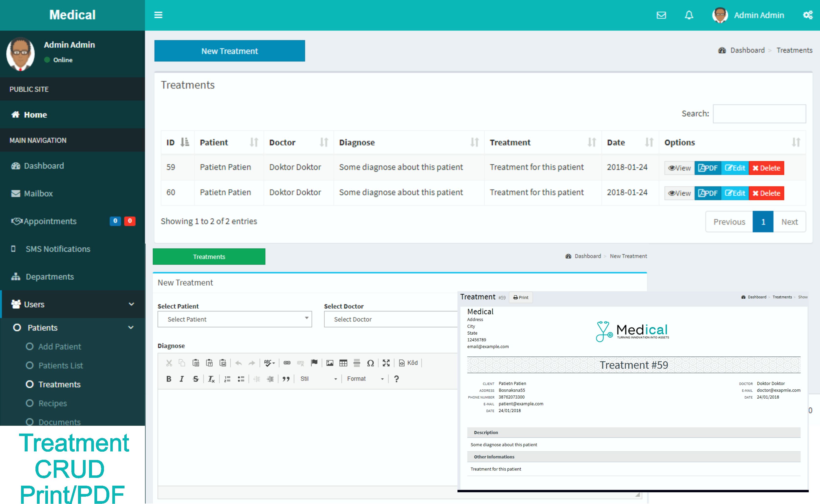Click the insert image editor icon
820x504 pixels.
coord(330,363)
